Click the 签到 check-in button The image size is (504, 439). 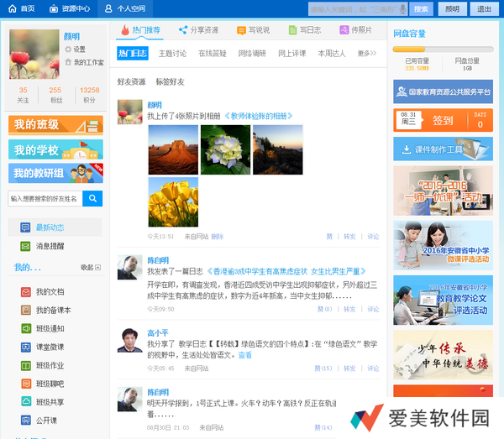pyautogui.click(x=443, y=120)
